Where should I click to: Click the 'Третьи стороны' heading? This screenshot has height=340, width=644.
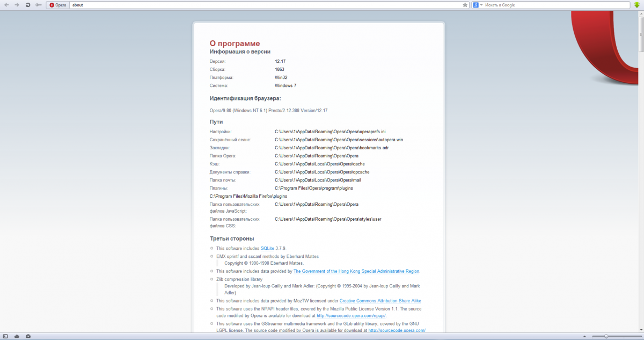point(232,238)
